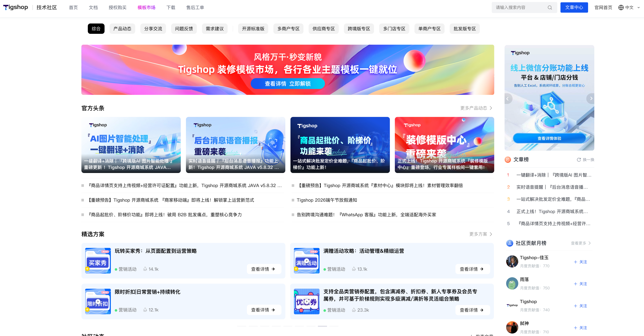Open the 文档 nav item
644x336 pixels.
tap(93, 7)
